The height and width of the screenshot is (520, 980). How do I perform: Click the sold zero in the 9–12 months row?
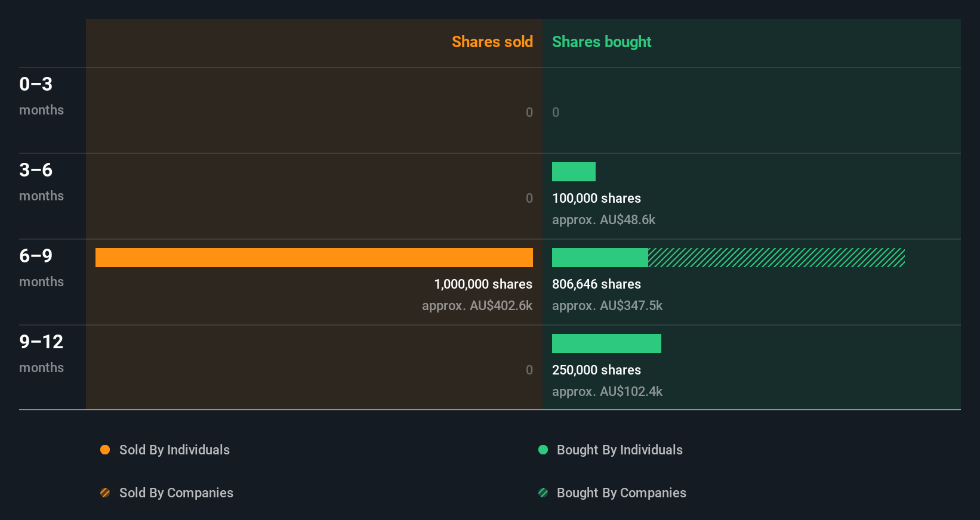pos(529,370)
